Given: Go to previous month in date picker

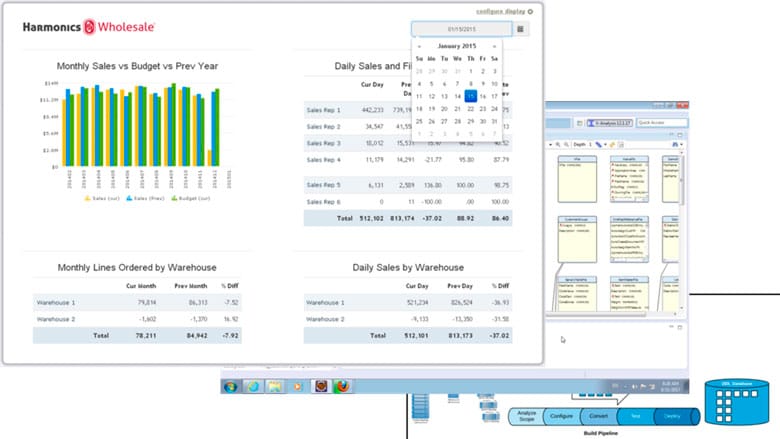Looking at the screenshot, I should point(419,46).
